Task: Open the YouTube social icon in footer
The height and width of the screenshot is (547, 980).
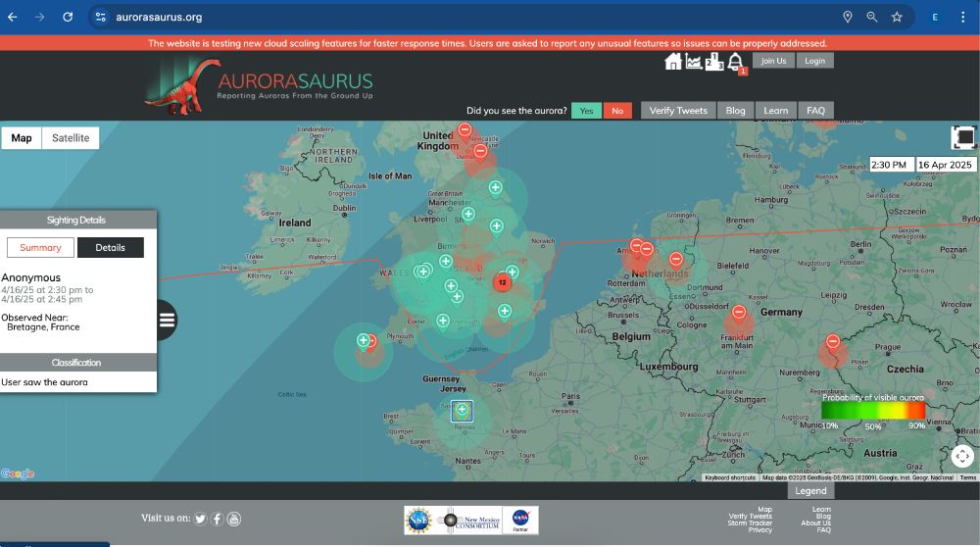Action: tap(234, 519)
